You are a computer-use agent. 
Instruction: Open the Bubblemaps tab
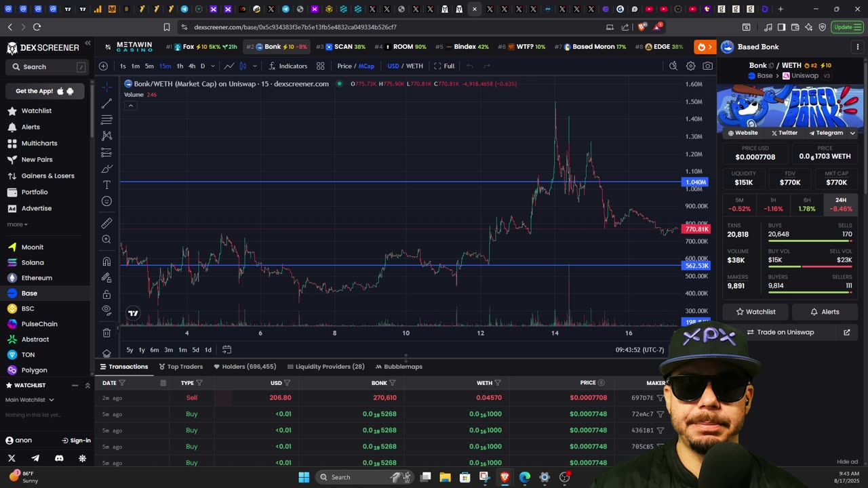[x=399, y=367]
